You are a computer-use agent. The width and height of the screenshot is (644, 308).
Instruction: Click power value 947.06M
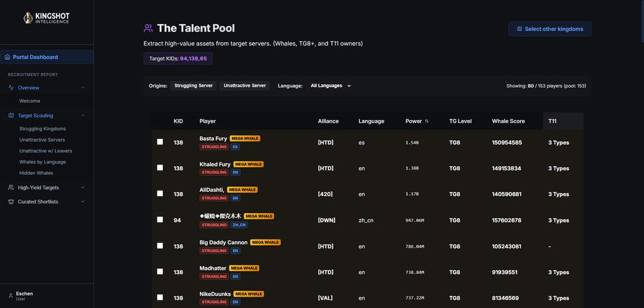pyautogui.click(x=415, y=221)
